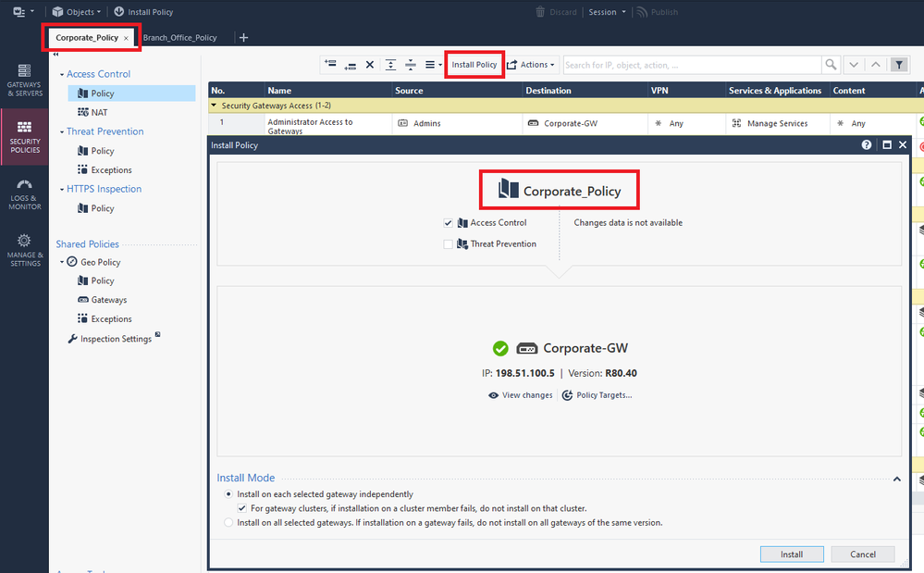Open help in Install Policy dialog
The height and width of the screenshot is (573, 924).
click(x=867, y=145)
